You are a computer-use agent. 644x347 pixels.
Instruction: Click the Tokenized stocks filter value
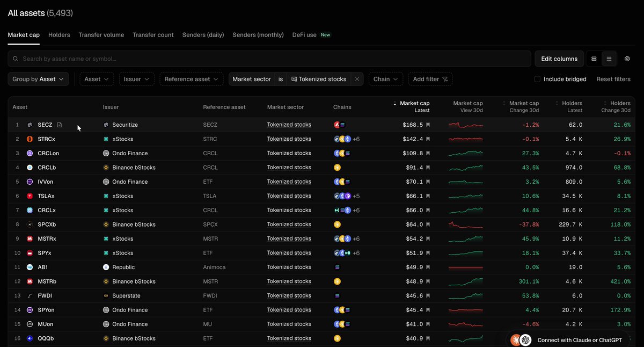319,79
